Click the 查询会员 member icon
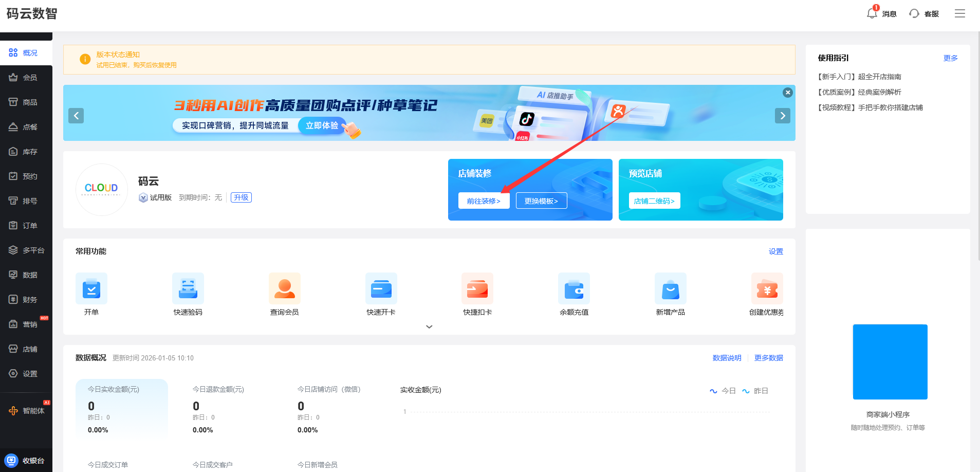The image size is (980, 472). 284,289
